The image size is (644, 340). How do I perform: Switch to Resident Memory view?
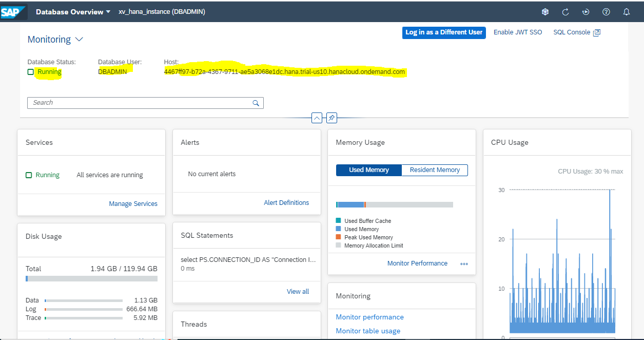pos(435,170)
